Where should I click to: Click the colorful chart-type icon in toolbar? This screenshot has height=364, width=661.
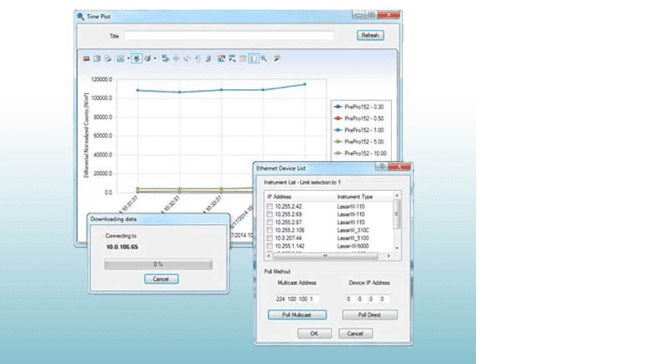221,59
